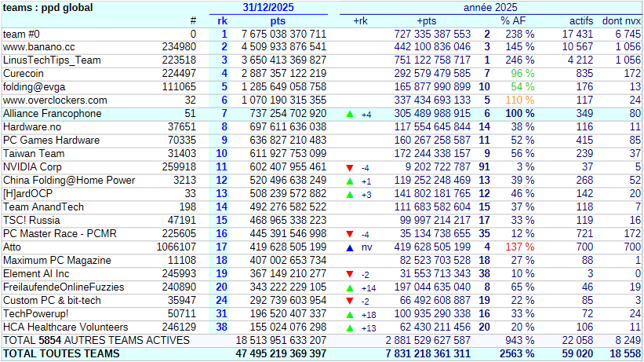Viewport: 644px width, 362px height.
Task: Click rank number 1 for team #0
Action: (x=224, y=34)
